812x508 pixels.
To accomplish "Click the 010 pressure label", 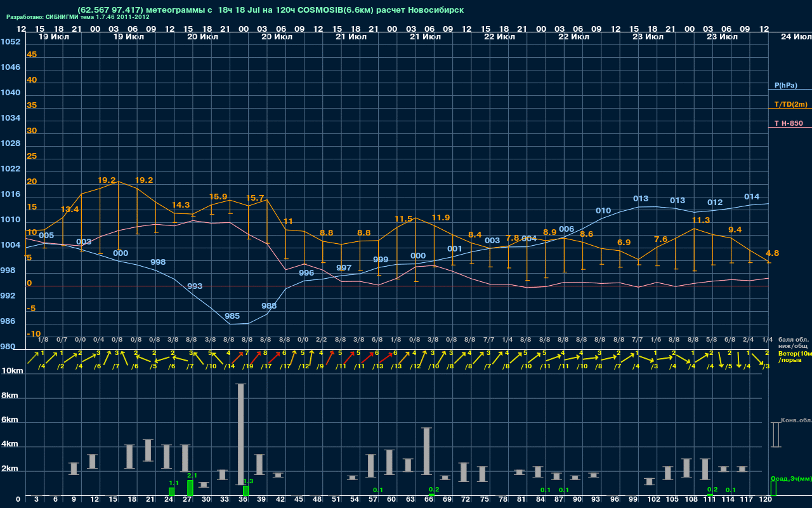I will point(603,211).
